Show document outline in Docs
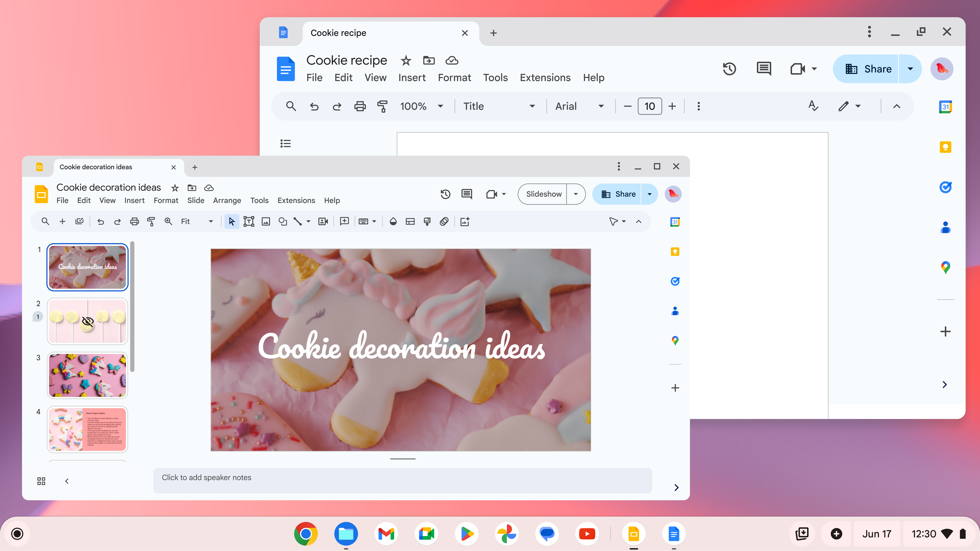The image size is (980, 551). [x=285, y=143]
